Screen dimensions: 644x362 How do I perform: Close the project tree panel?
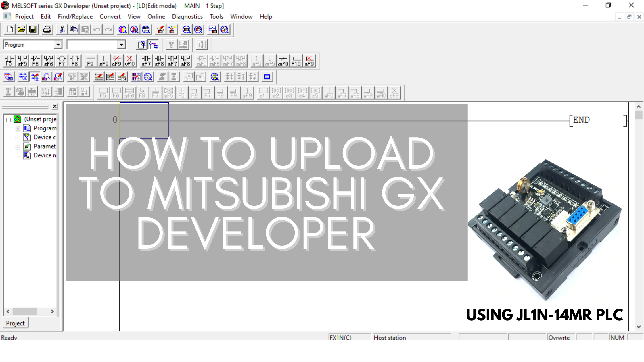click(54, 106)
